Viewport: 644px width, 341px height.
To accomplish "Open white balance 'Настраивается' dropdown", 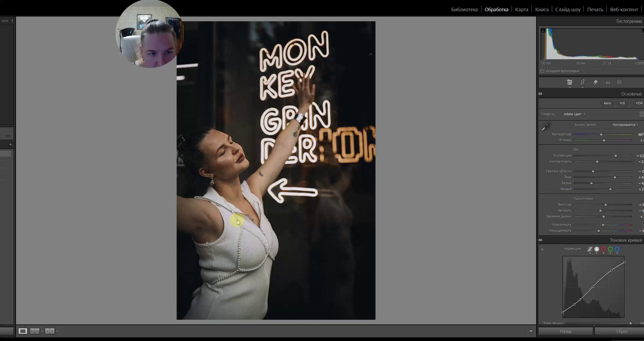I will coord(625,125).
